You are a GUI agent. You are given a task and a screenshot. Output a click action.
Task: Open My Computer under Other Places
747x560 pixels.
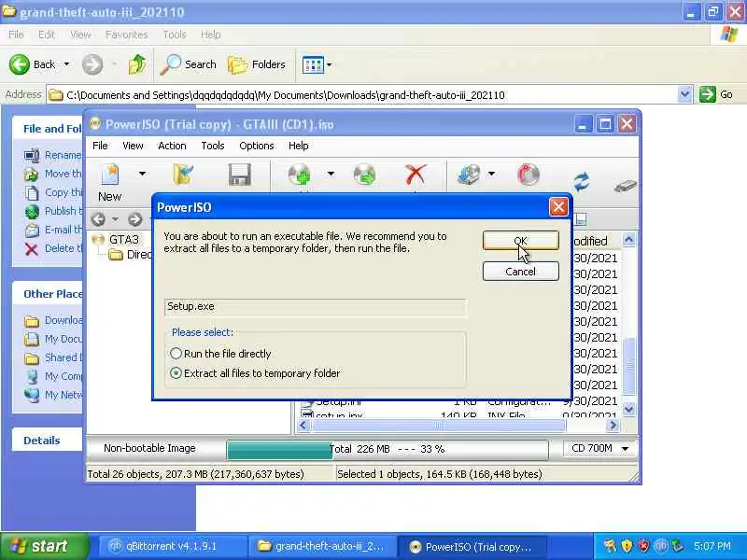coord(53,376)
